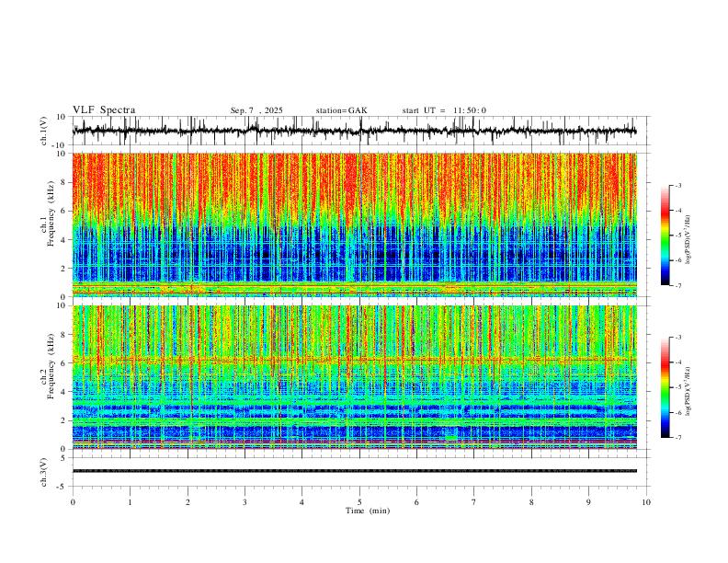The width and height of the screenshot is (728, 563).
Task: Click inside the ch.2 spectrogram panel
Action: click(x=354, y=377)
